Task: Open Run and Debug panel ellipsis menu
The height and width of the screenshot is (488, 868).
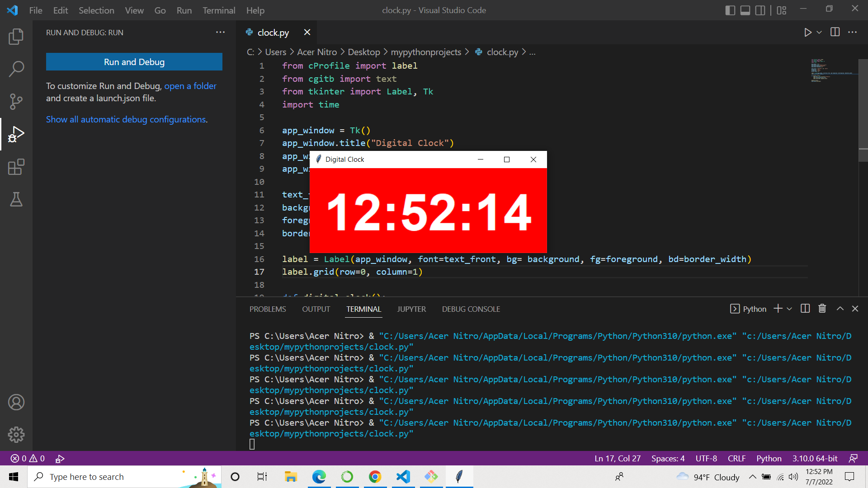Action: [220, 32]
